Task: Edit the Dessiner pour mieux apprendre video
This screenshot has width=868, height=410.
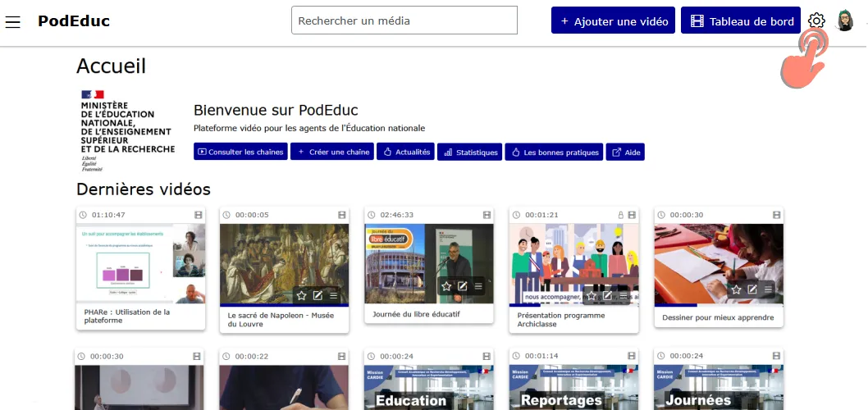Action: click(x=752, y=289)
